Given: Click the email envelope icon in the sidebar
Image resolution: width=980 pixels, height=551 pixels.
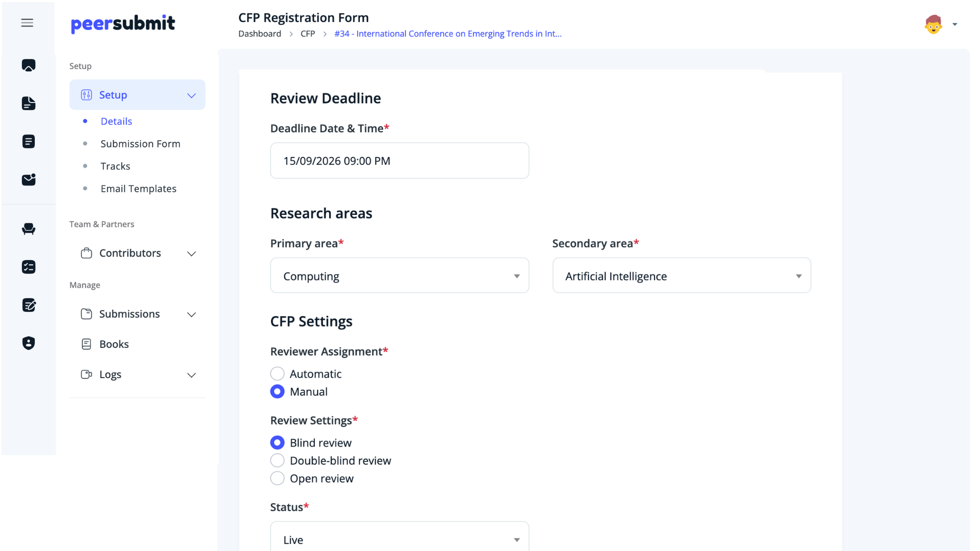Looking at the screenshot, I should (x=29, y=180).
